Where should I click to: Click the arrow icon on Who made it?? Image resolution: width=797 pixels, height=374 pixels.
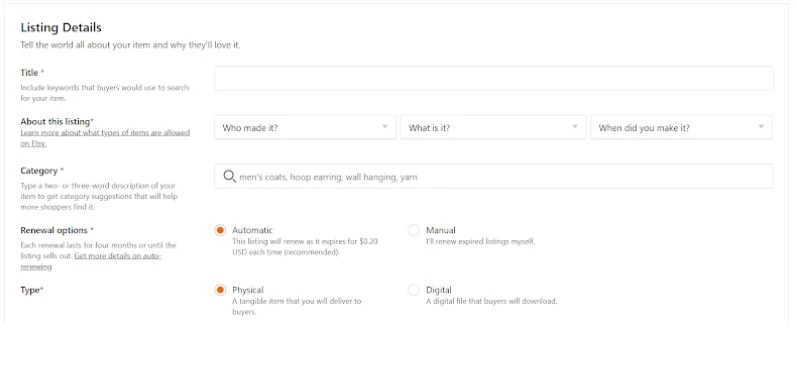click(385, 127)
